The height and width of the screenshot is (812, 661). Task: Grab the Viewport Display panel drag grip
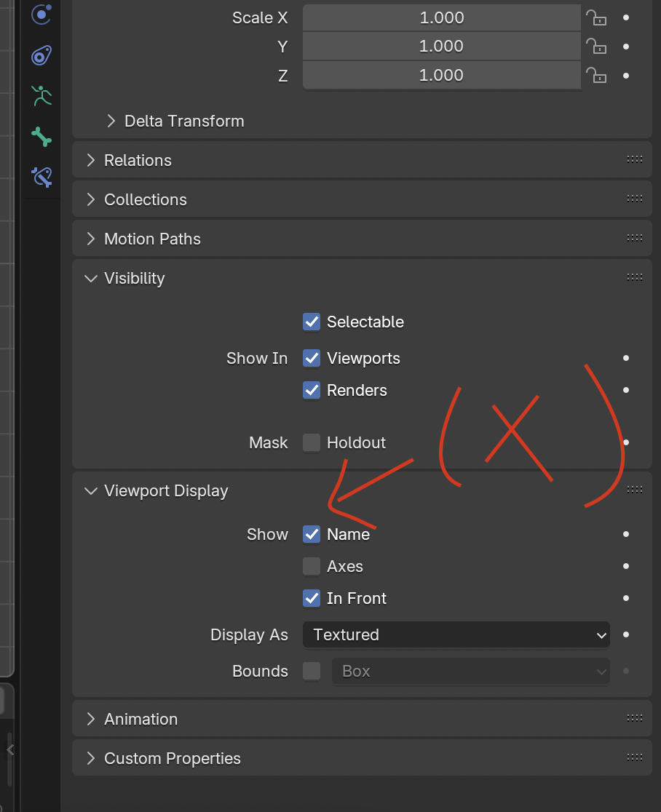[x=635, y=490]
